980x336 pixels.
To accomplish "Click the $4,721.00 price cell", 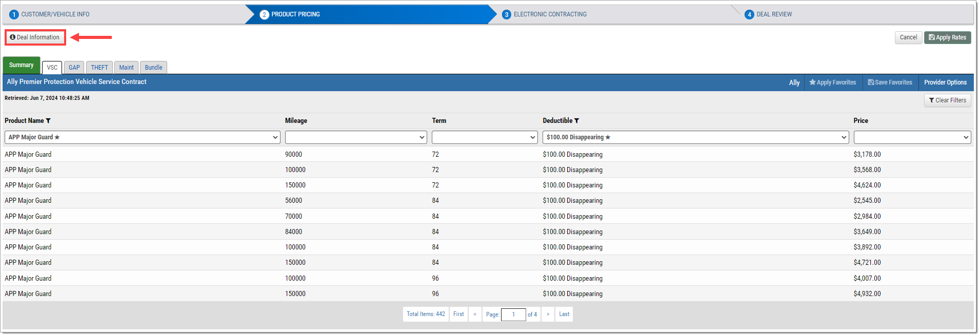I will (867, 263).
